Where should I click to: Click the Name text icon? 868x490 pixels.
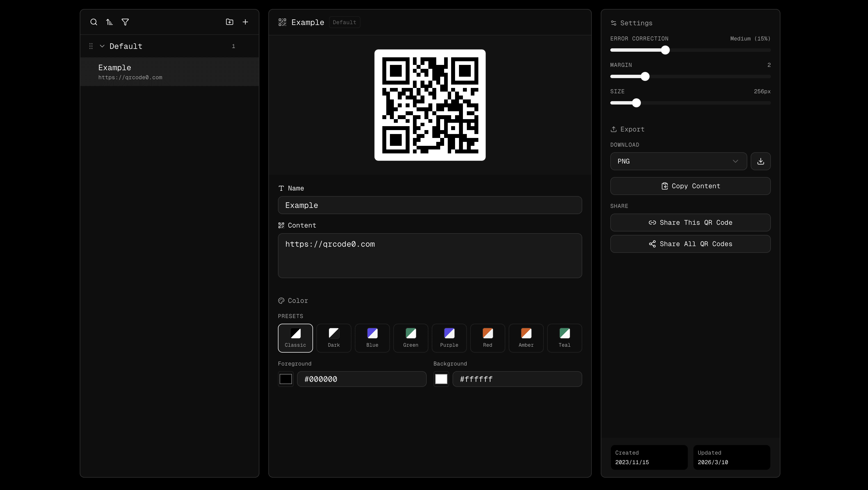[281, 188]
